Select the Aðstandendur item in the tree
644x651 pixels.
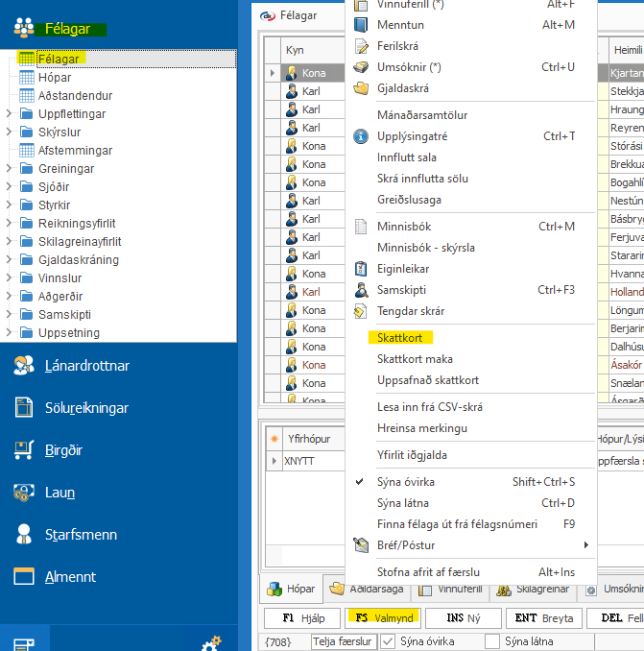click(75, 96)
